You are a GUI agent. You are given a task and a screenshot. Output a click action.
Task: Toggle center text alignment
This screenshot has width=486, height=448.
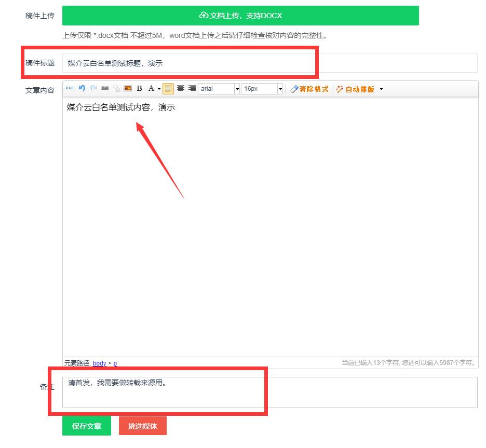pyautogui.click(x=180, y=89)
